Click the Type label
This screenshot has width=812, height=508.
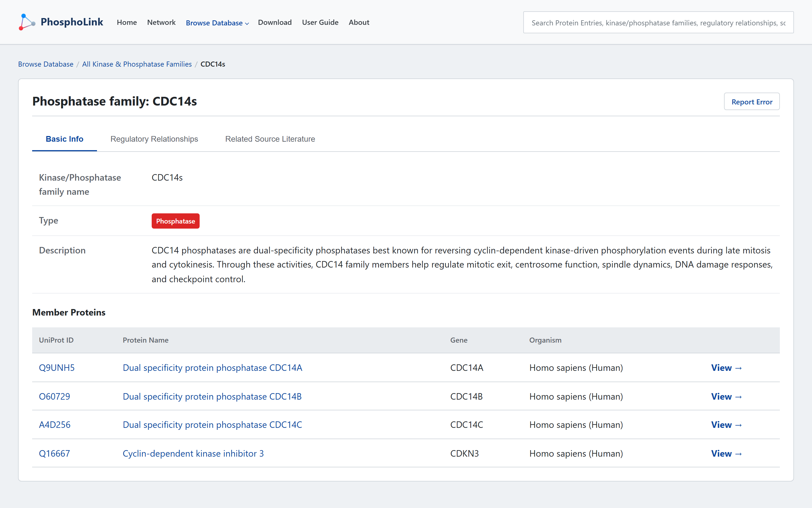[x=49, y=221]
